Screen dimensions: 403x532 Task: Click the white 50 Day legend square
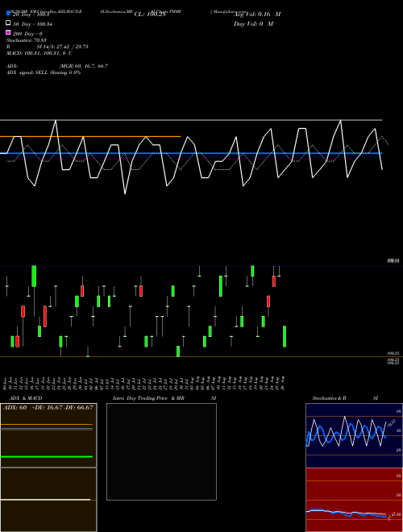(8, 23)
